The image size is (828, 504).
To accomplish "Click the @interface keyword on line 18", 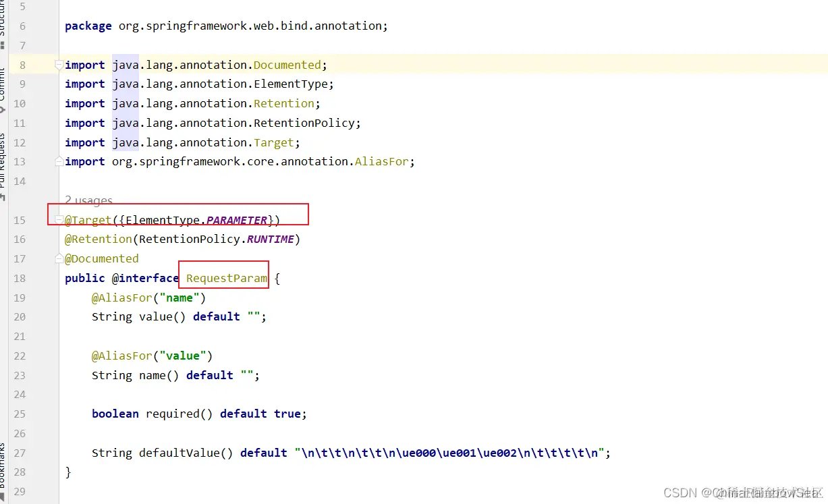I will [x=146, y=278].
